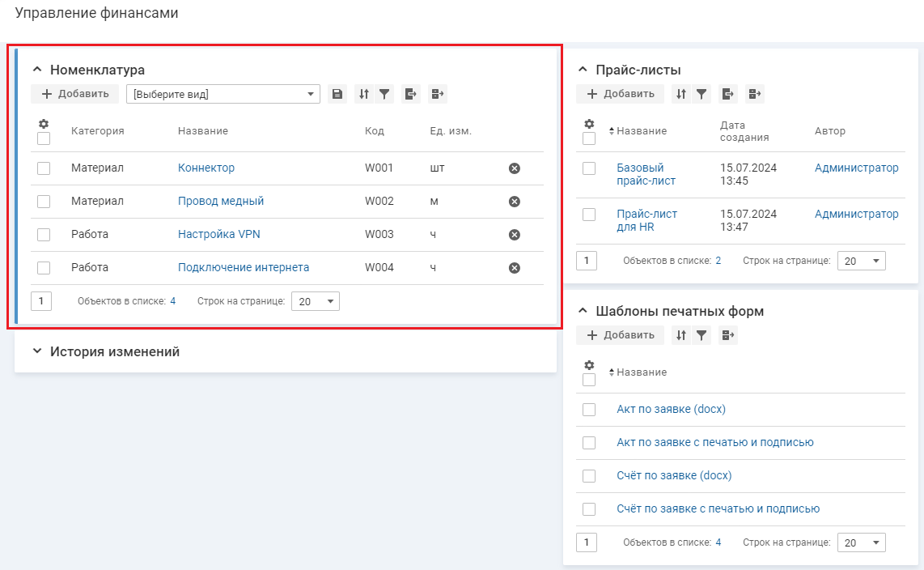
Task: Click the export icon in Номенклатура toolbar
Action: pyautogui.click(x=411, y=94)
